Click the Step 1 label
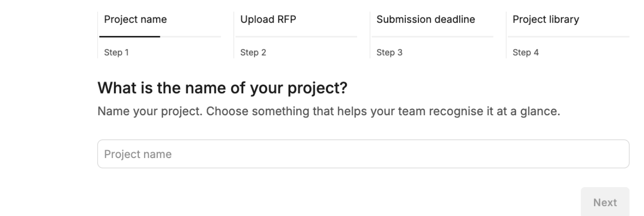This screenshot has width=644, height=216. click(116, 53)
